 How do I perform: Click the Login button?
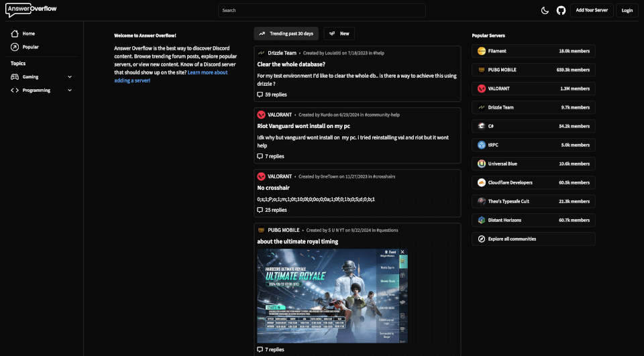[x=627, y=10]
